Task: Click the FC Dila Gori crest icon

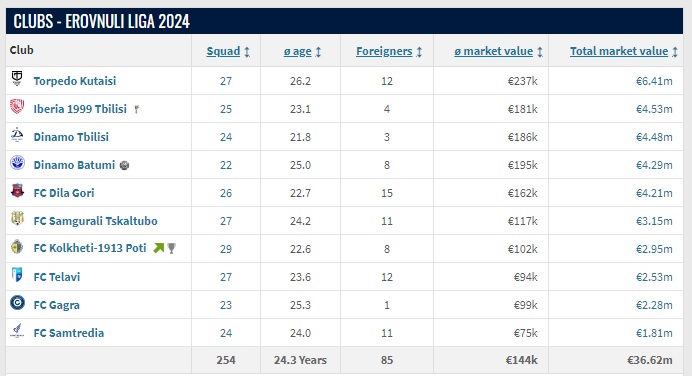Action: coord(17,191)
